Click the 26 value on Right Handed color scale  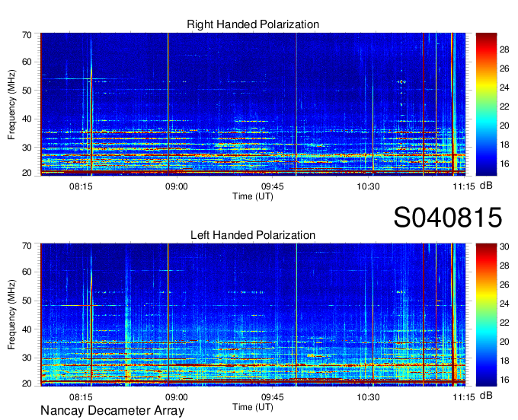click(504, 69)
